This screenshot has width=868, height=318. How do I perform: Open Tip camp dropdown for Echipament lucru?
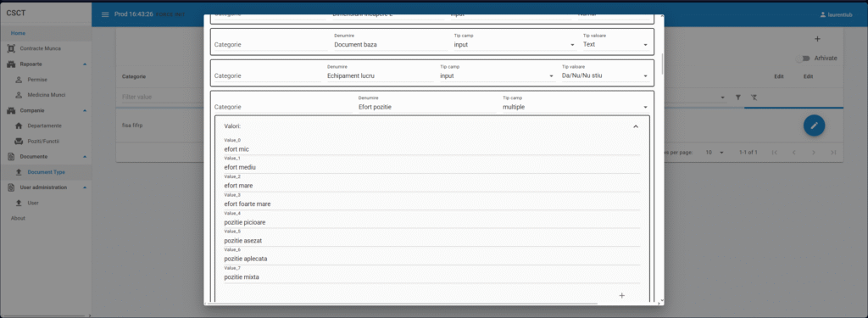(497, 75)
